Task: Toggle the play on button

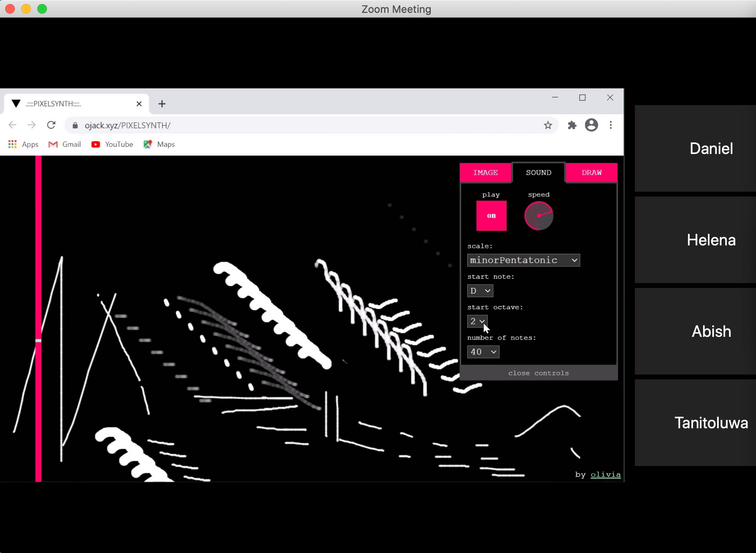Action: pos(491,216)
